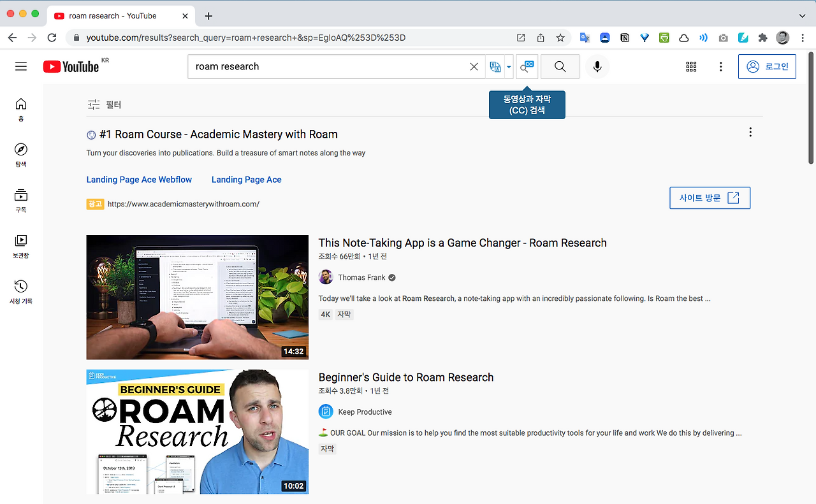This screenshot has height=504, width=816.
Task: Clear the search box with the X
Action: click(474, 66)
